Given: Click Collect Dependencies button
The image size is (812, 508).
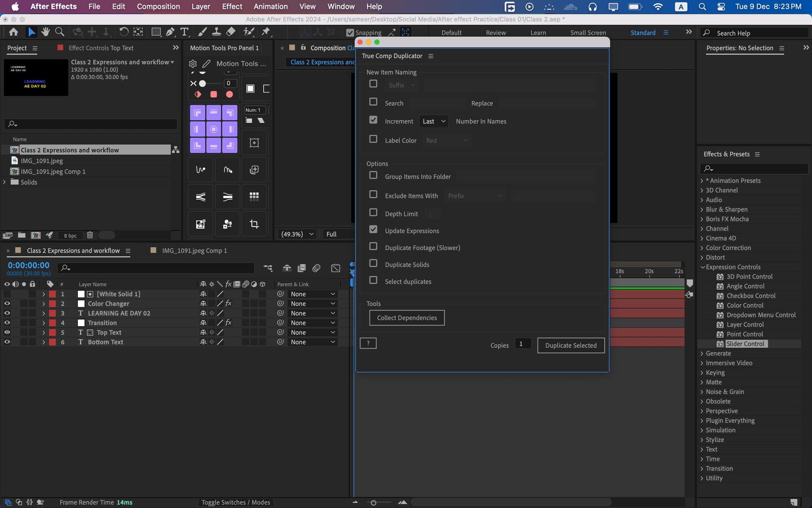Looking at the screenshot, I should click(407, 318).
